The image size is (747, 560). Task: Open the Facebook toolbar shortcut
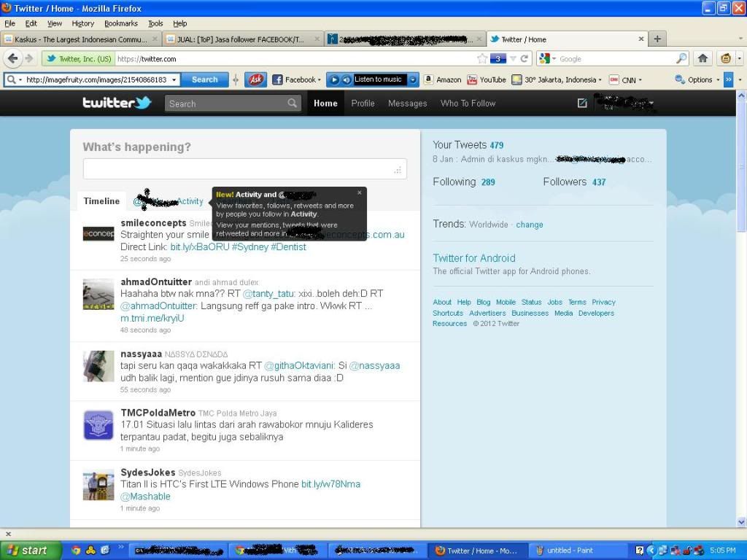click(295, 79)
